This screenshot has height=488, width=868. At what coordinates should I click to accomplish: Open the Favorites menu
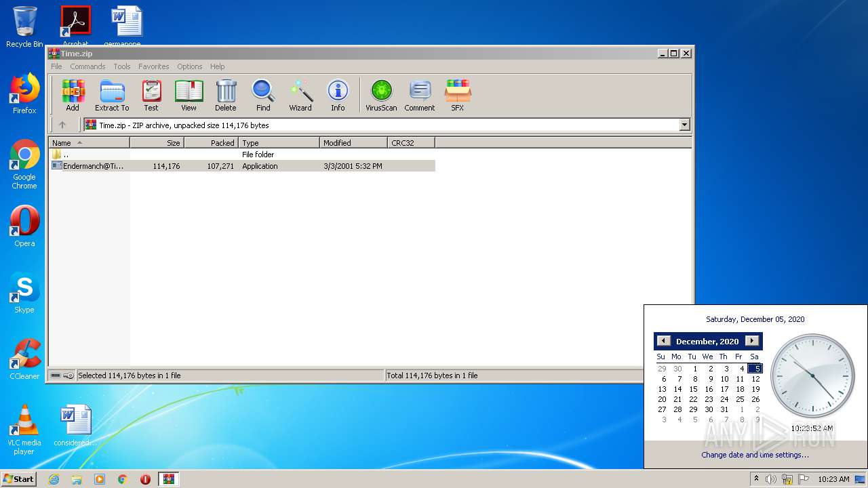154,66
